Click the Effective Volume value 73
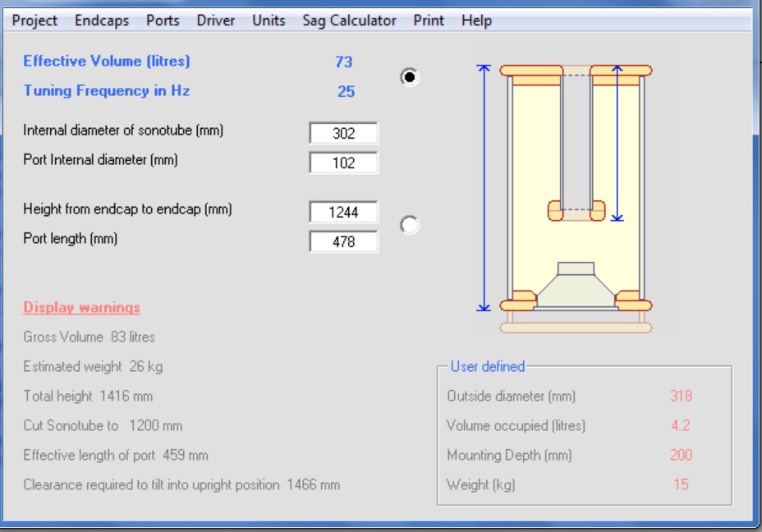The height and width of the screenshot is (532, 762). (x=343, y=62)
